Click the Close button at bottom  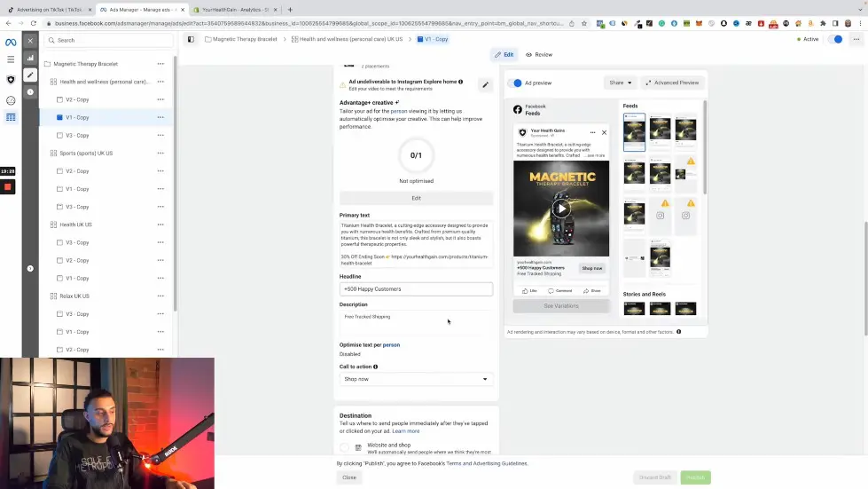coord(349,477)
